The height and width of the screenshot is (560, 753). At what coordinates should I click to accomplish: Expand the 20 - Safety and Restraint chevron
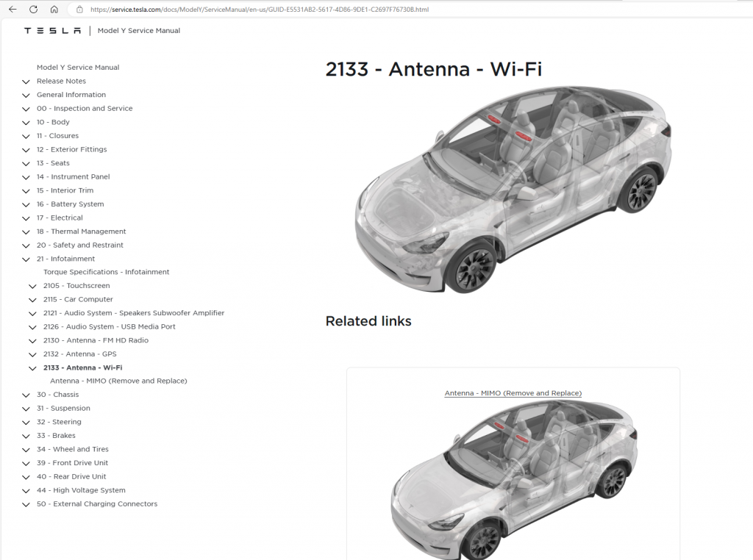click(26, 245)
